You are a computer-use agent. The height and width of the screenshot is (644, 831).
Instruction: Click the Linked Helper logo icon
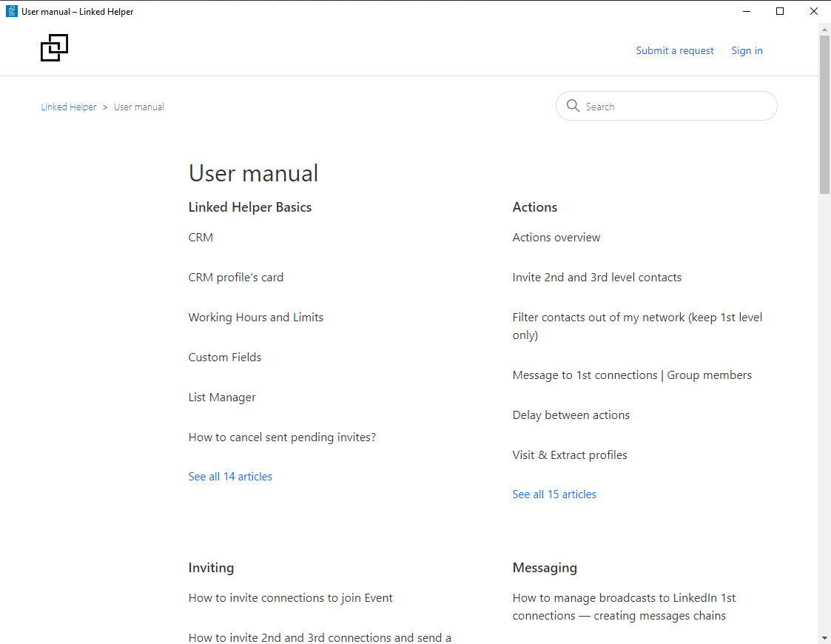click(x=54, y=47)
